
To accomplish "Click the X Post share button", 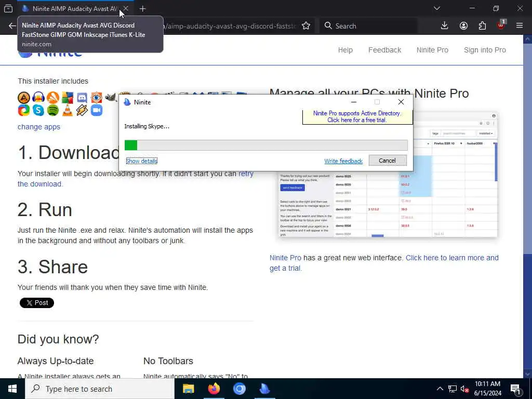I will (x=37, y=303).
